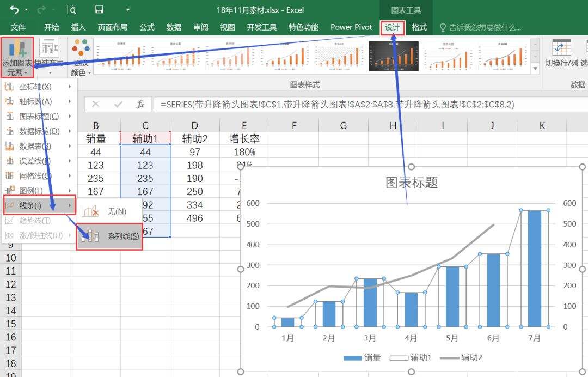
Task: Open the 添加图表元素 dropdown
Action: (16, 54)
